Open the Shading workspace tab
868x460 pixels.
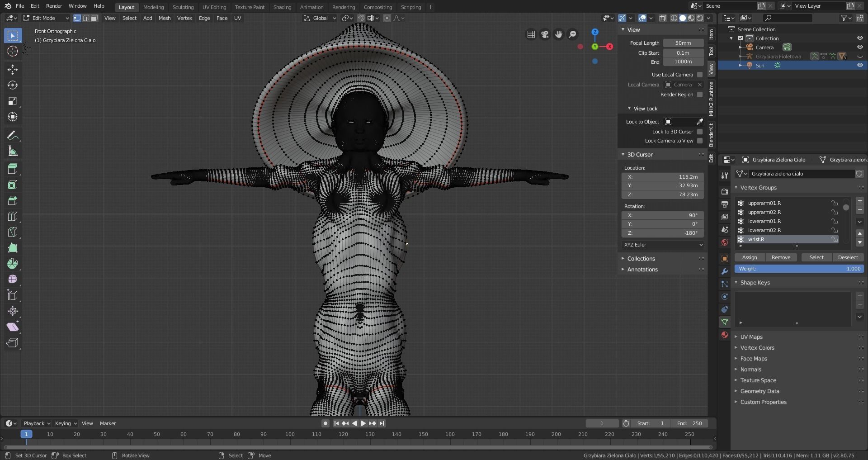click(x=282, y=7)
